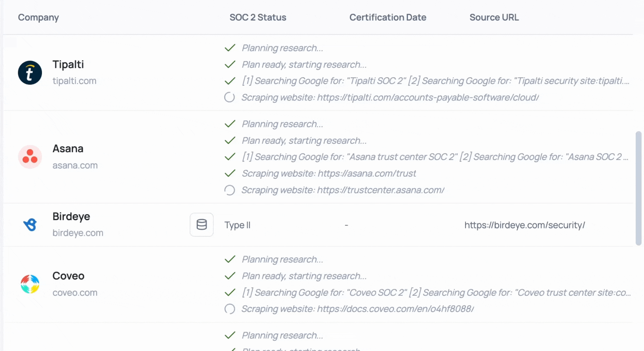
Task: Click the checkmark beside Asana Planning research
Action: pos(230,124)
